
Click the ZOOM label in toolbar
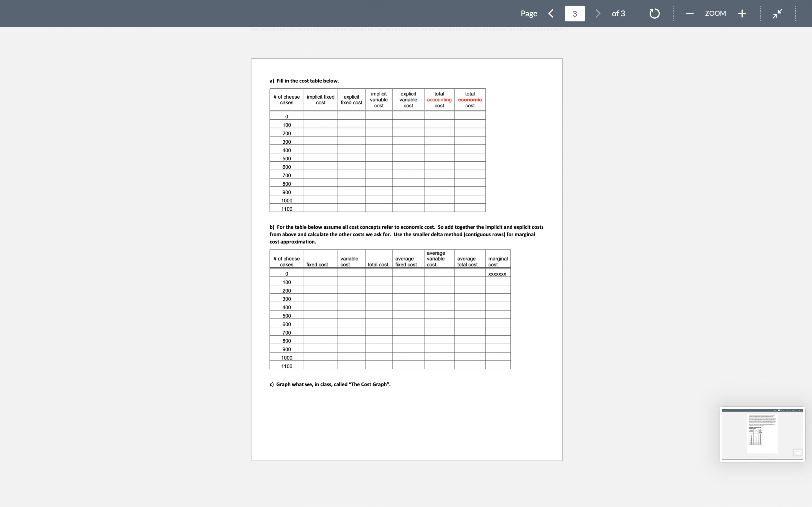point(715,14)
